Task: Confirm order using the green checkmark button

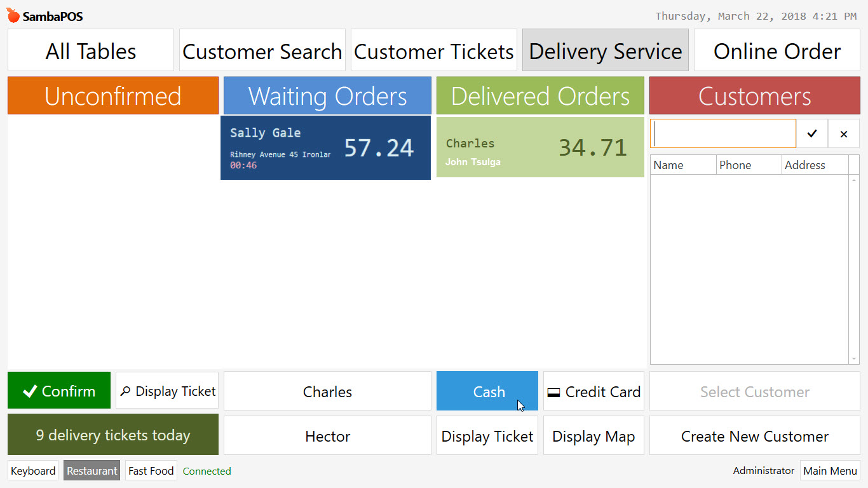Action: click(x=58, y=391)
